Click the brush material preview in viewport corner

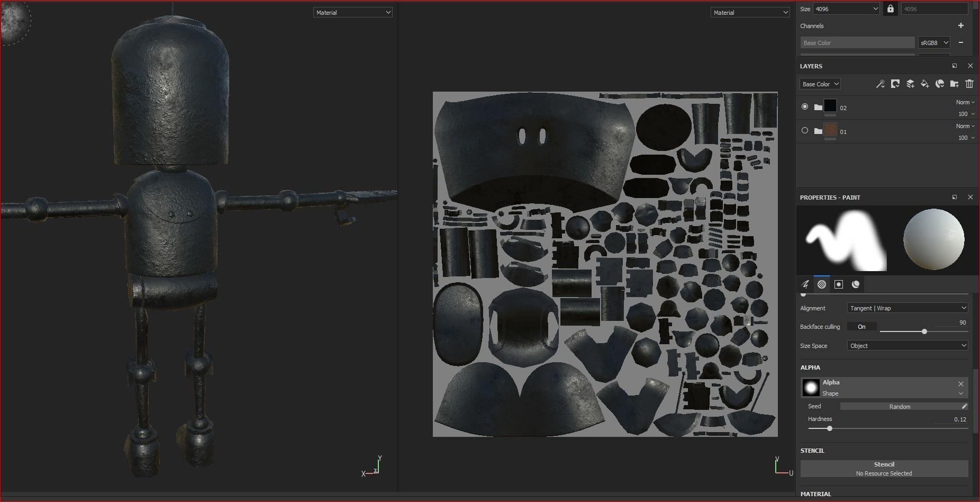(14, 22)
